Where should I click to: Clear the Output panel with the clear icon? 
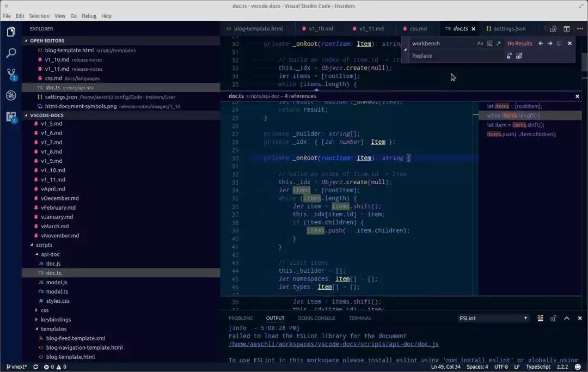click(540, 318)
